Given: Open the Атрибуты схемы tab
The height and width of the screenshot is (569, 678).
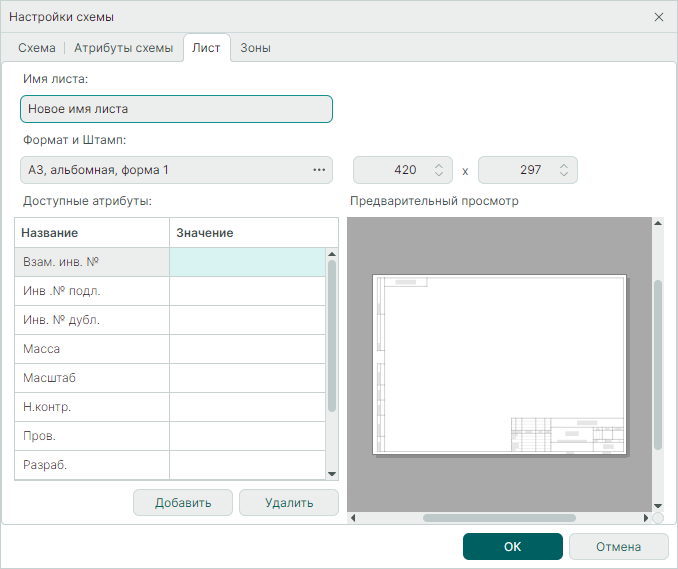Looking at the screenshot, I should point(123,48).
